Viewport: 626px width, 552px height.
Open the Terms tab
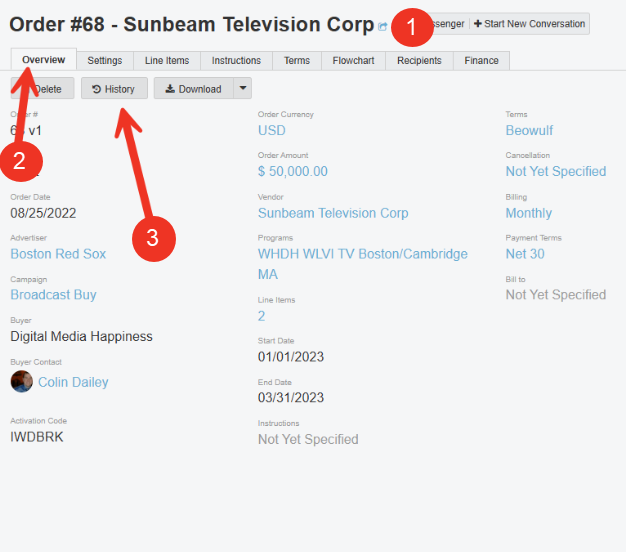297,61
